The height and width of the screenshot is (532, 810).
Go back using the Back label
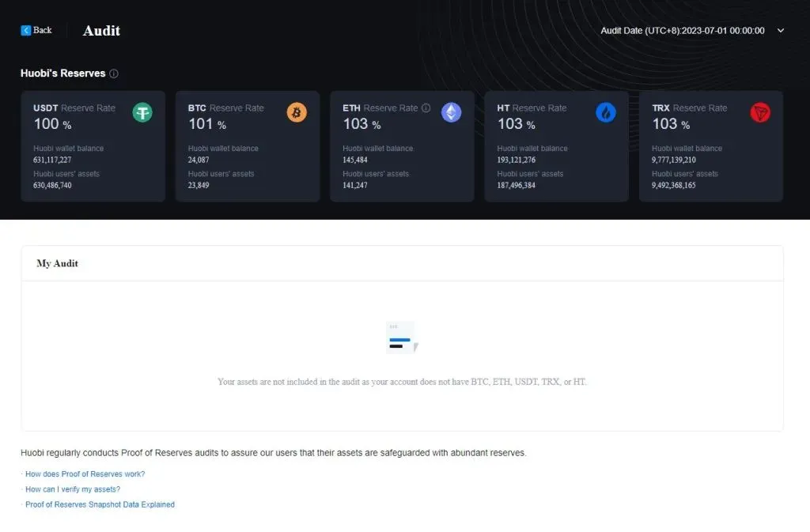(43, 31)
